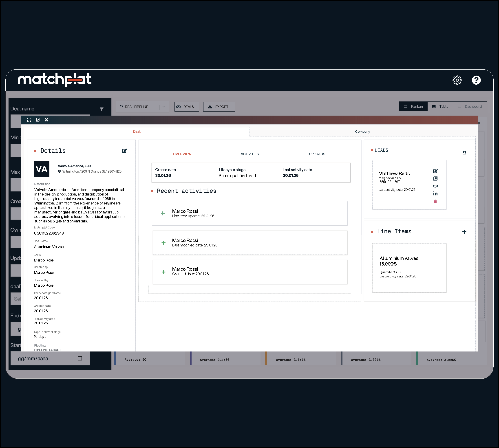Open settings gear in header

click(457, 80)
